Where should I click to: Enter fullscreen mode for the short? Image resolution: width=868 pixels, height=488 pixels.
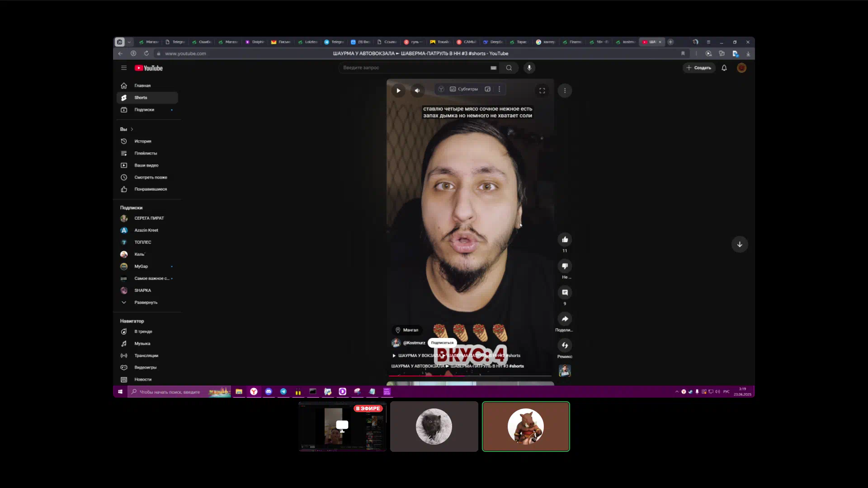[542, 90]
